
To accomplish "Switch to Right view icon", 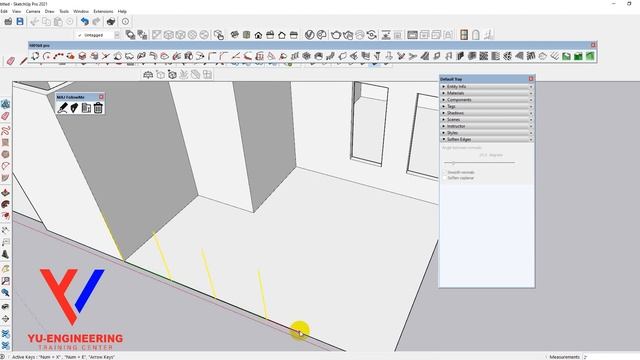I will pos(270,35).
